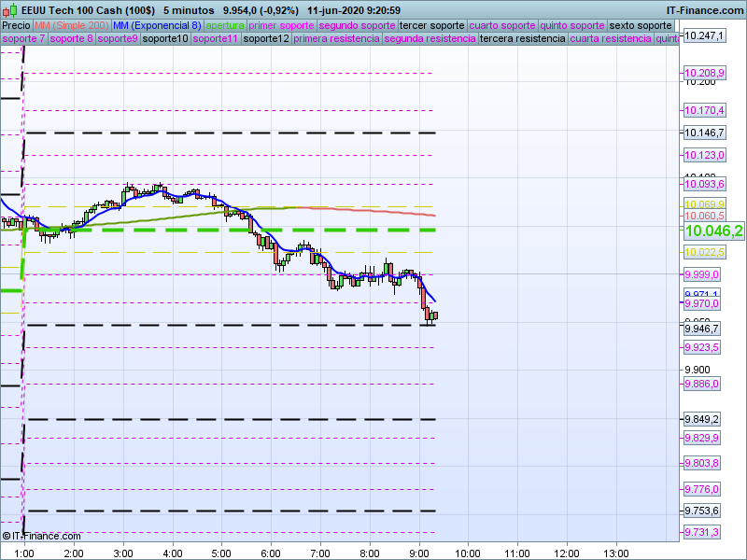The height and width of the screenshot is (560, 747).
Task: Select the primer soporte label
Action: (283, 25)
